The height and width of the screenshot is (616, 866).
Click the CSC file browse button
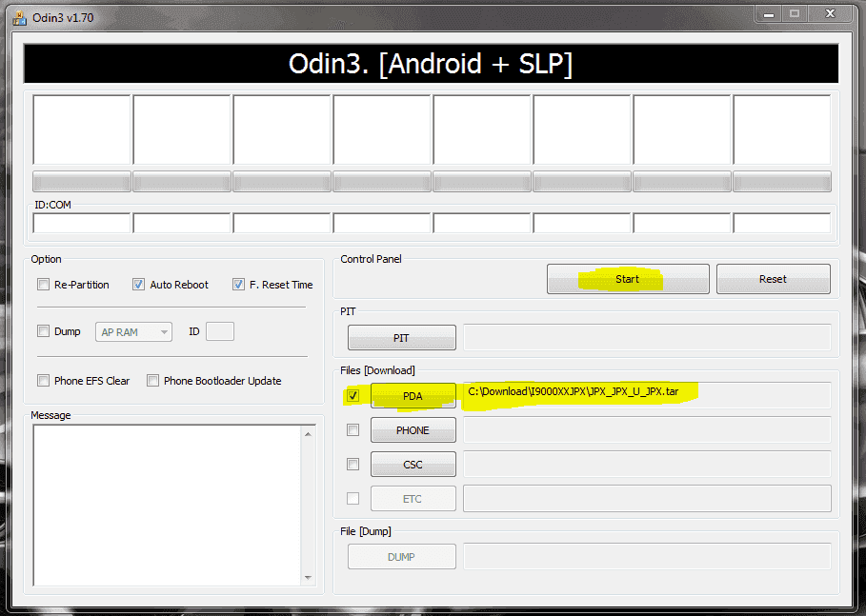[x=413, y=464]
